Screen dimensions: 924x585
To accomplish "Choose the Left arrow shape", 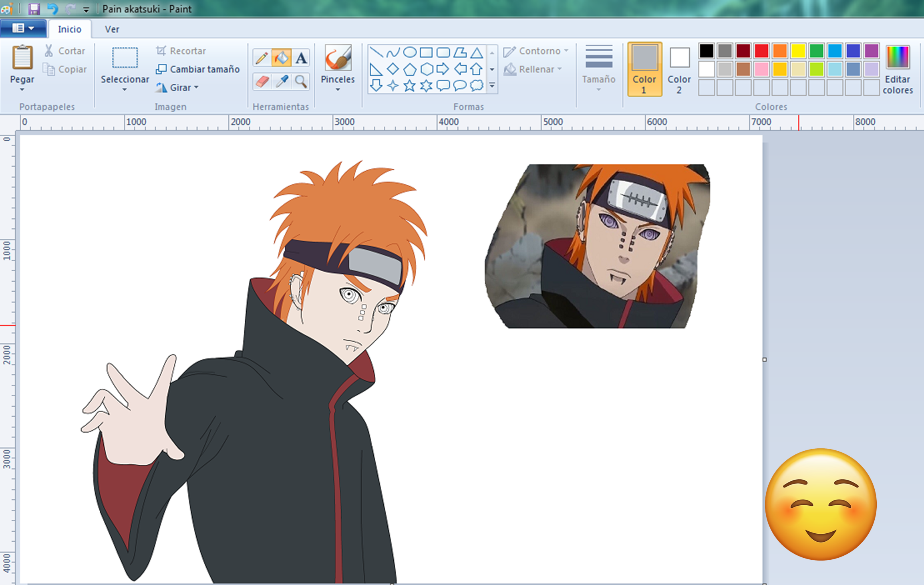I will pos(460,69).
